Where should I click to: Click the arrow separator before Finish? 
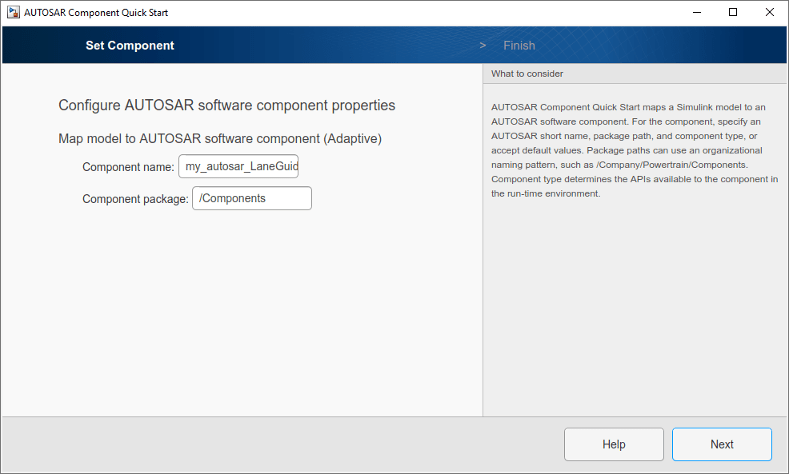(483, 45)
